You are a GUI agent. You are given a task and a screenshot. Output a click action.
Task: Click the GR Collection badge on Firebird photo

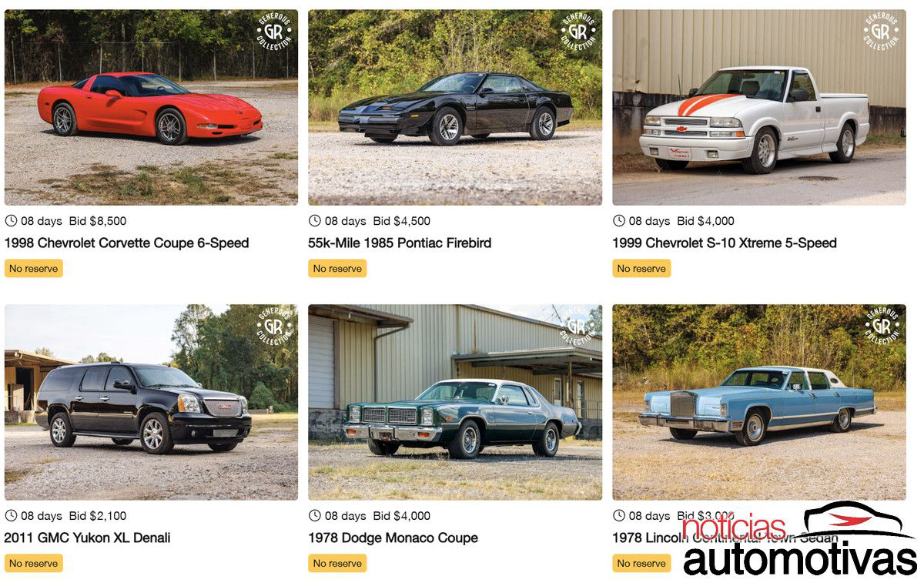pyautogui.click(x=578, y=33)
